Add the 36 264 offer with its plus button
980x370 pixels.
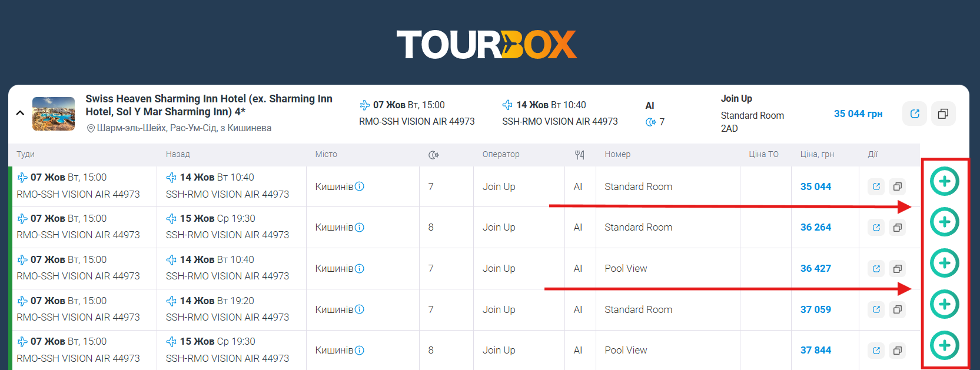[944, 222]
